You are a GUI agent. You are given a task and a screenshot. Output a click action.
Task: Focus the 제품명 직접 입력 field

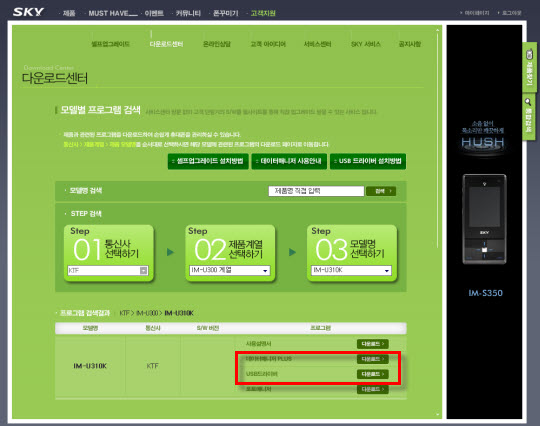316,191
